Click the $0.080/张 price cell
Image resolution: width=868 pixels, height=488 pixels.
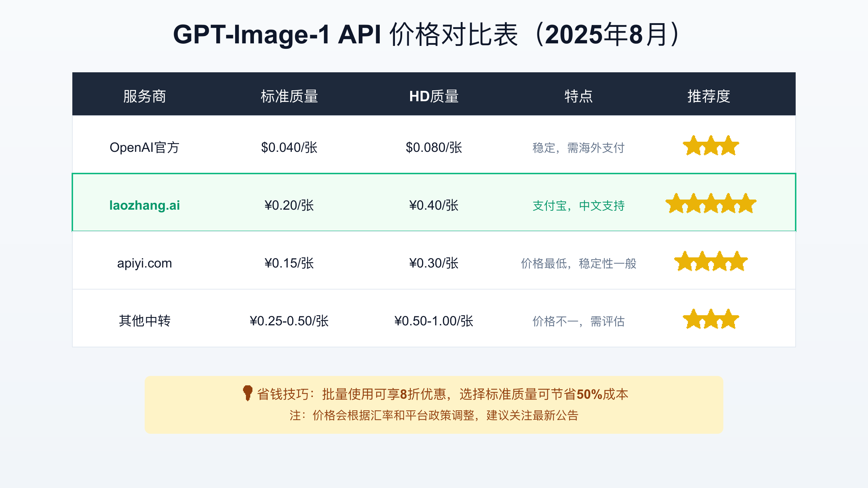[434, 147]
